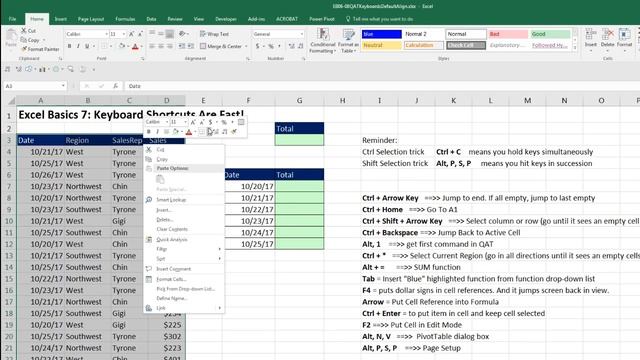Click Increase Decimal in Number group
This screenshot has width=640, height=360.
(291, 47)
